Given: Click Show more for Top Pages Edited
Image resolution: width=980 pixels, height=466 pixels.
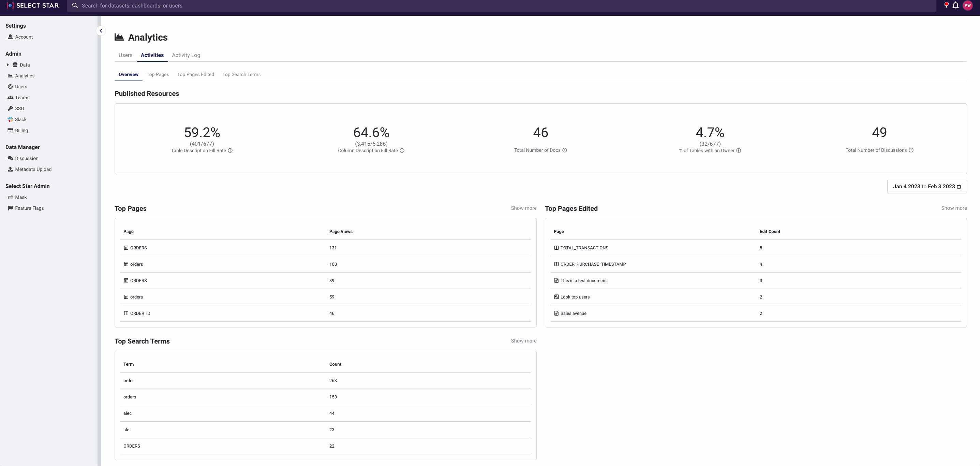Looking at the screenshot, I should pos(953,208).
